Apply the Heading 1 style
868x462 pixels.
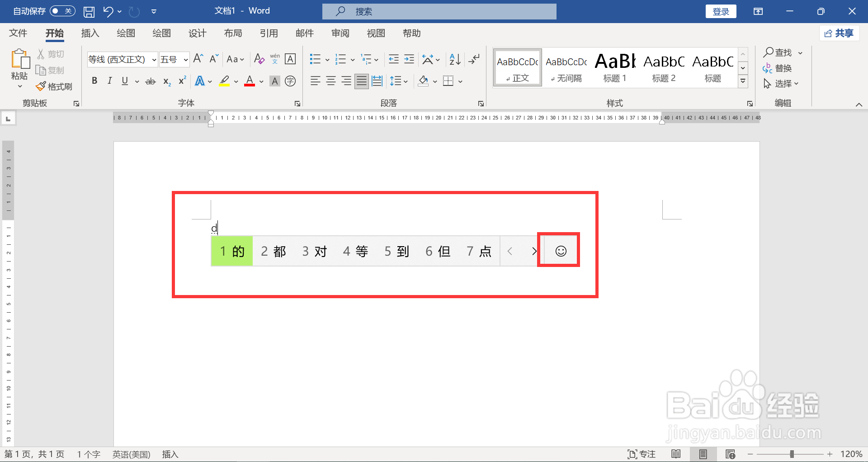[x=615, y=67]
